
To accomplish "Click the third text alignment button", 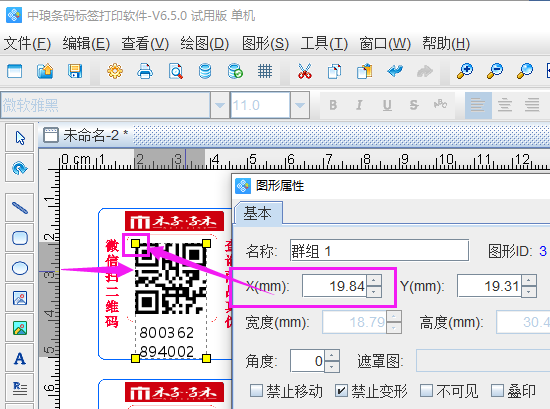I will click(x=532, y=105).
